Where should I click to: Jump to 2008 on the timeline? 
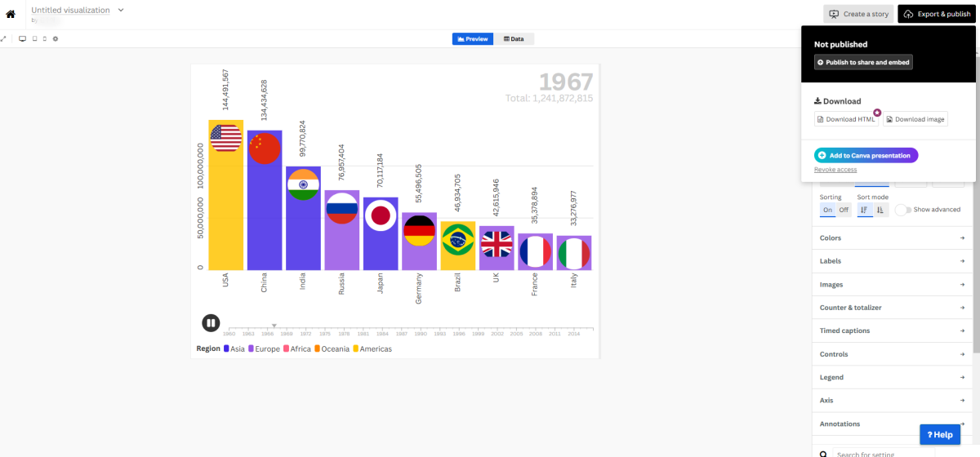tap(535, 334)
